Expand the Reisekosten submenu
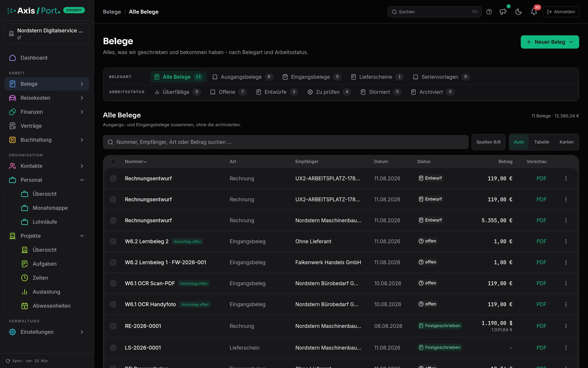Screen dimensions: 588x368 (x=82, y=98)
